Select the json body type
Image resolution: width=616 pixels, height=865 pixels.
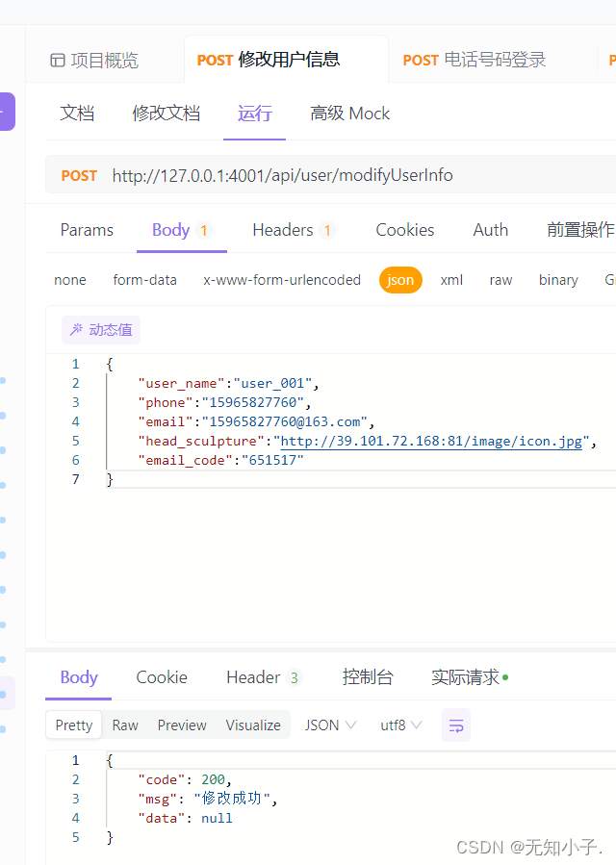tap(400, 280)
